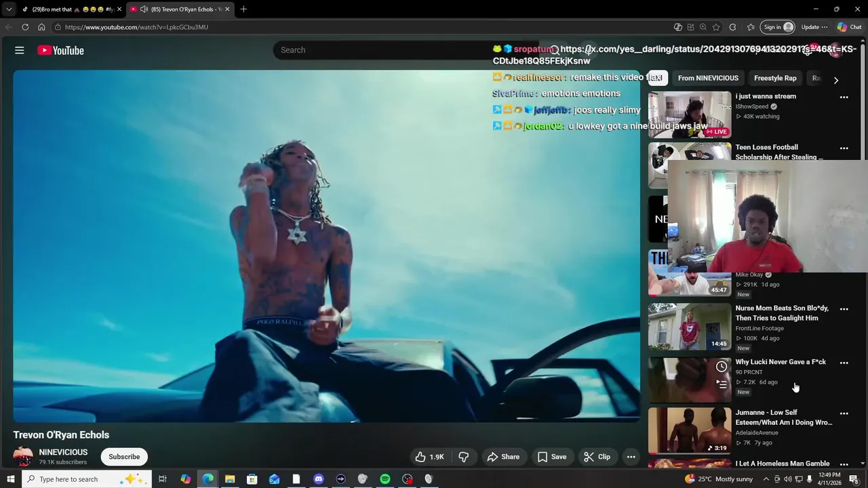This screenshot has height=488, width=868.
Task: Open IShowSpeed live stream thumbnail
Action: click(x=690, y=115)
